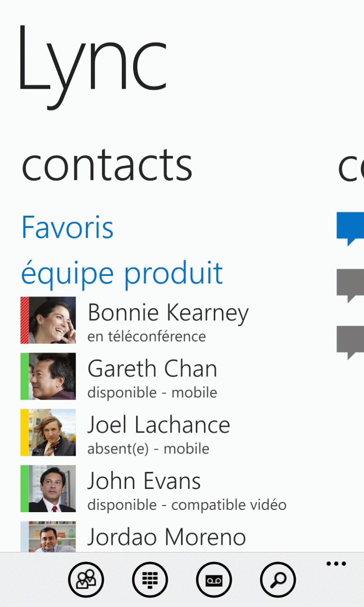Expand the Favoris group header
Viewport: 364px width, 607px height.
coord(67,227)
